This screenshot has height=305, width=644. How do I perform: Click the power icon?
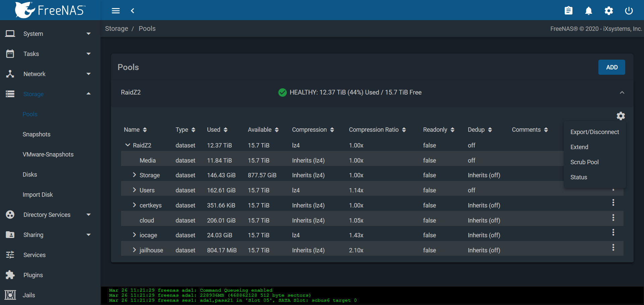pyautogui.click(x=629, y=11)
